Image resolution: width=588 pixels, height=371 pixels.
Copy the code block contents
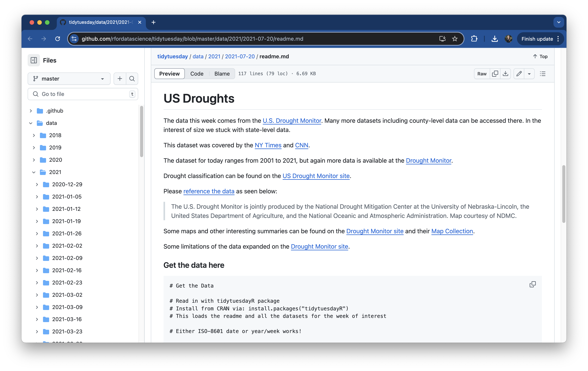click(533, 284)
